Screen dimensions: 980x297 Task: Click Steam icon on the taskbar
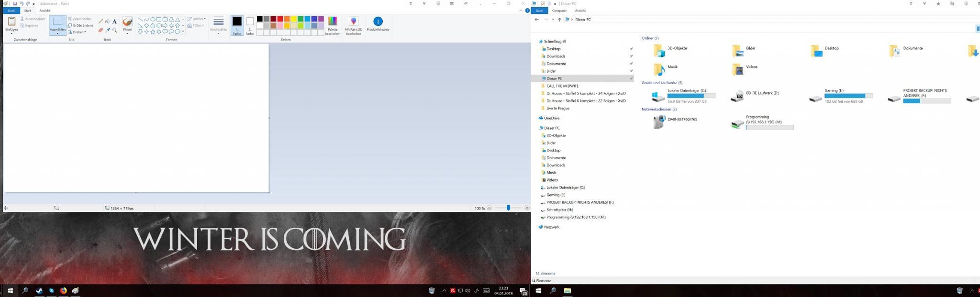pos(39,290)
